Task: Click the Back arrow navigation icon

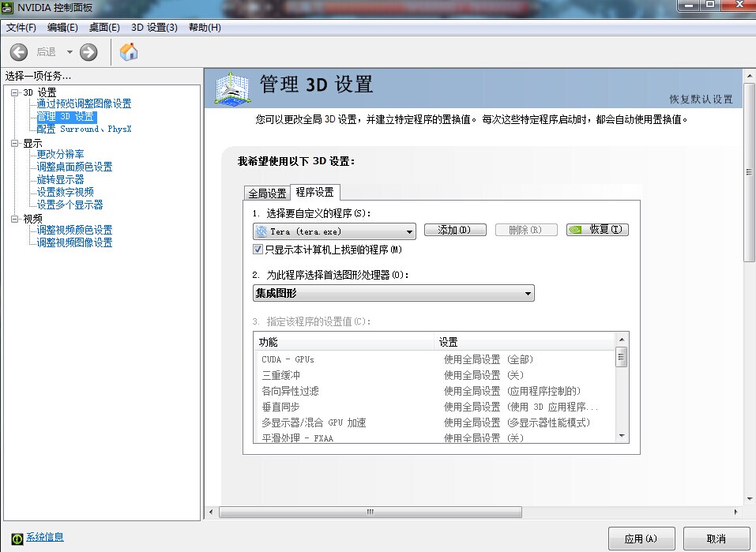Action: (x=19, y=52)
